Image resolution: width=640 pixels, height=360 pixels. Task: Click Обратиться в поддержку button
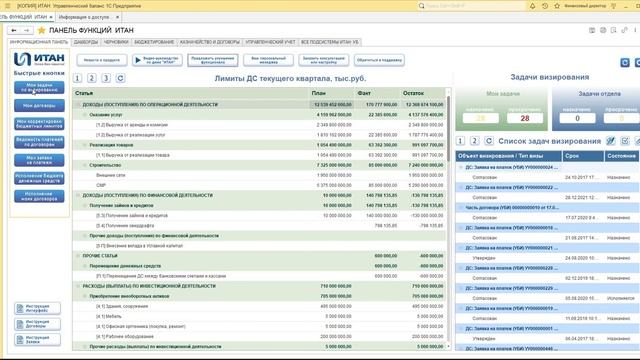tap(379, 60)
